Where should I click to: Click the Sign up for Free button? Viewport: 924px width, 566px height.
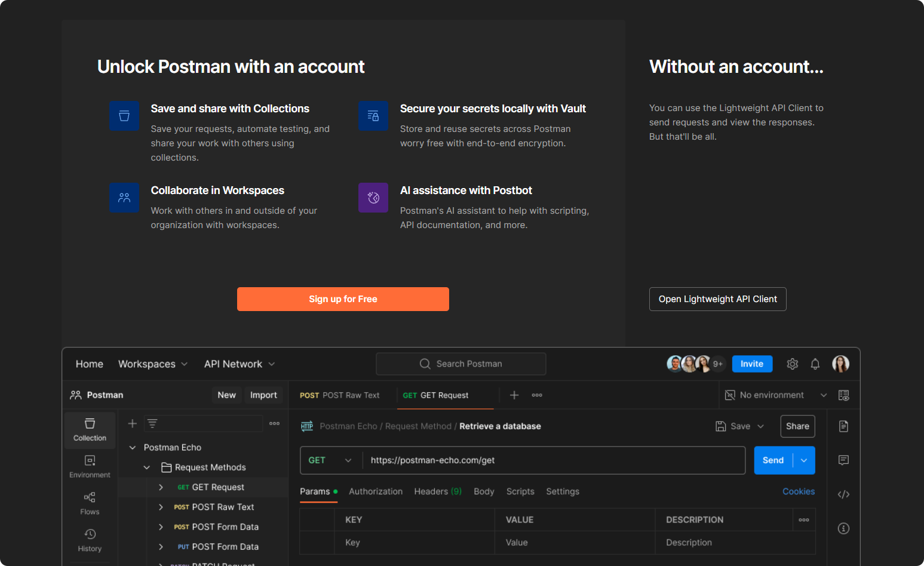[343, 299]
